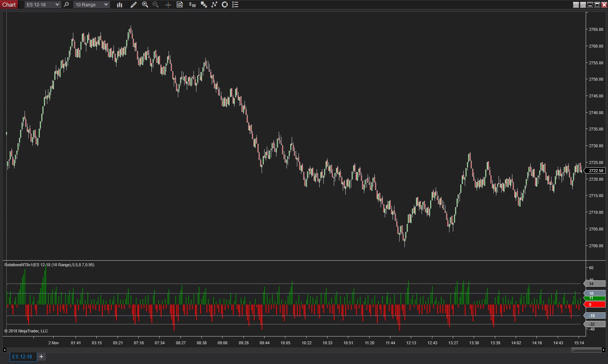This screenshot has width=608, height=364.
Task: Open the ES 12-18 instrument selector dropdown
Action: [x=42, y=4]
